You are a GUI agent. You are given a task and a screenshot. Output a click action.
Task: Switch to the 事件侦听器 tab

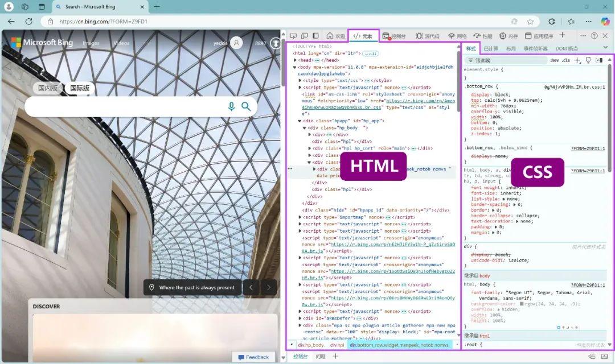[x=535, y=48]
